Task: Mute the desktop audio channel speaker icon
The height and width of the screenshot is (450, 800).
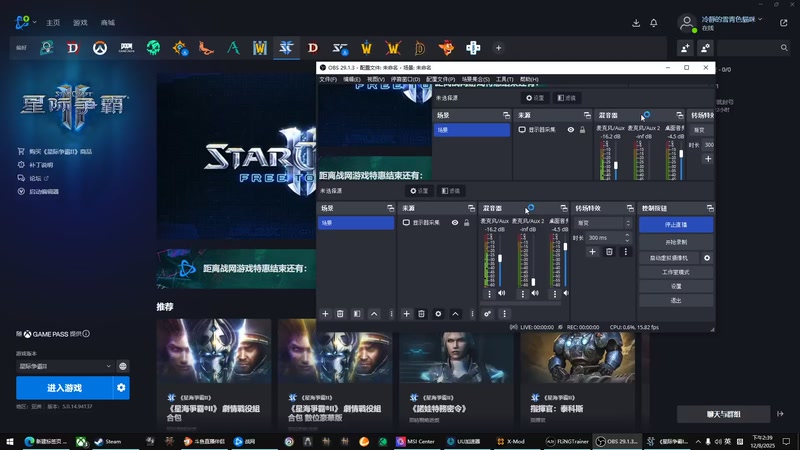Action: coord(566,293)
